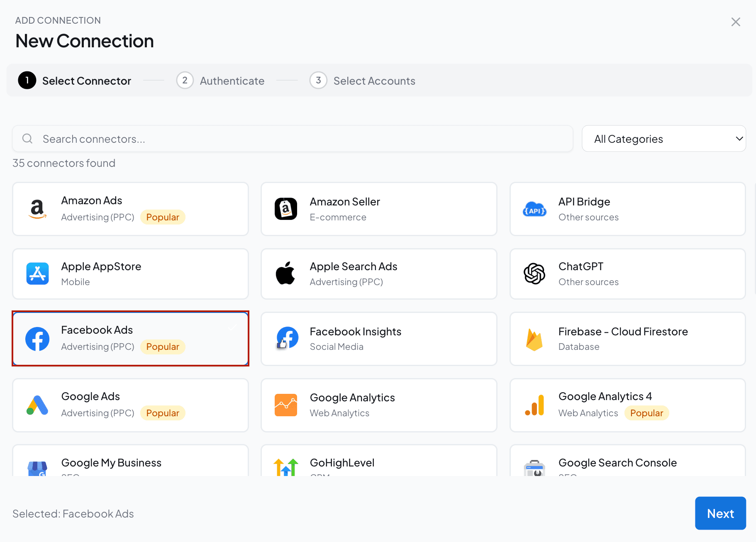Screen dimensions: 756x542
Task: Click the Database label under Firebase
Action: (579, 347)
